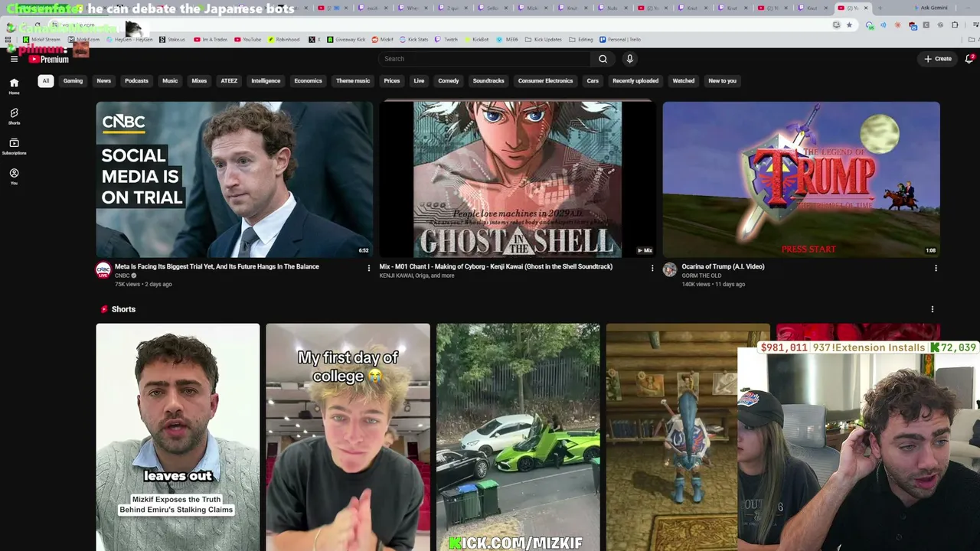
Task: Open the Mix - M01 Chant I title link
Action: (x=496, y=266)
